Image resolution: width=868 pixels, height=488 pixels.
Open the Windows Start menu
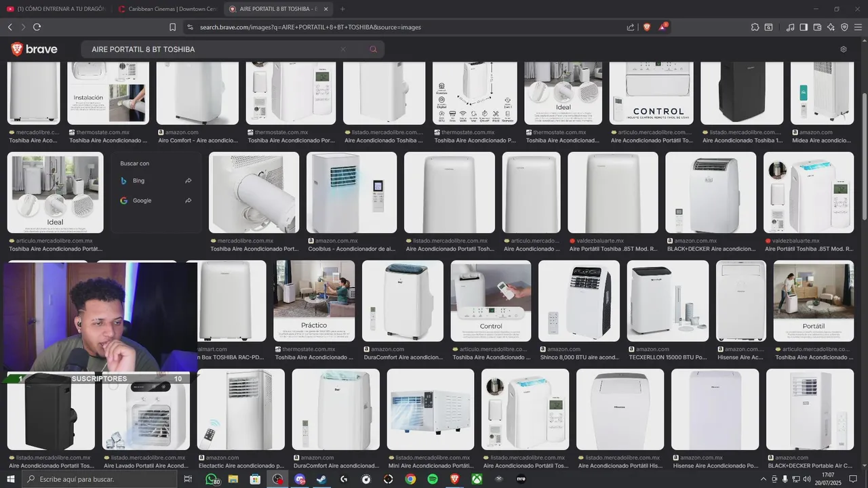point(11,479)
